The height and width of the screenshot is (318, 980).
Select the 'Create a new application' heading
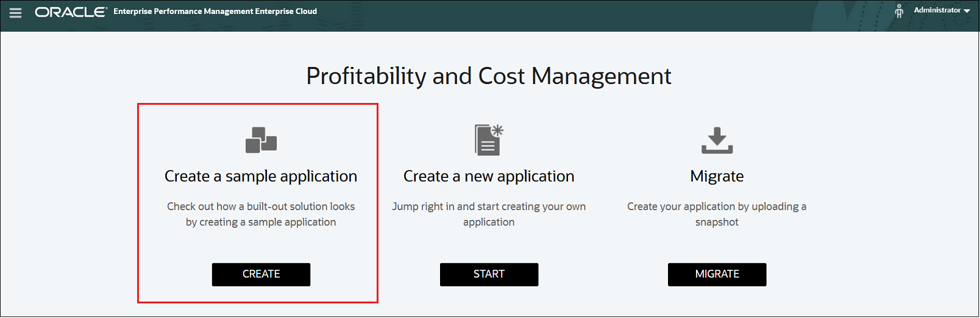[x=489, y=176]
